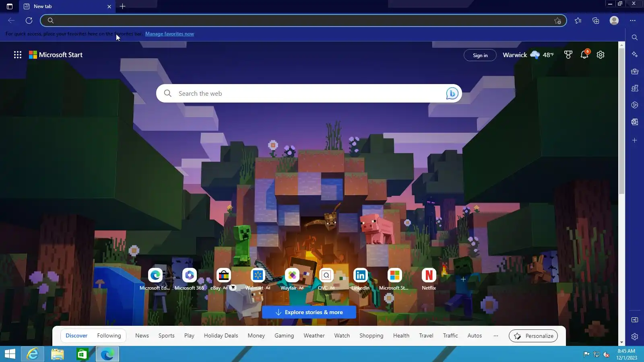
Task: Open the Walmart quick link tile
Action: (x=258, y=279)
